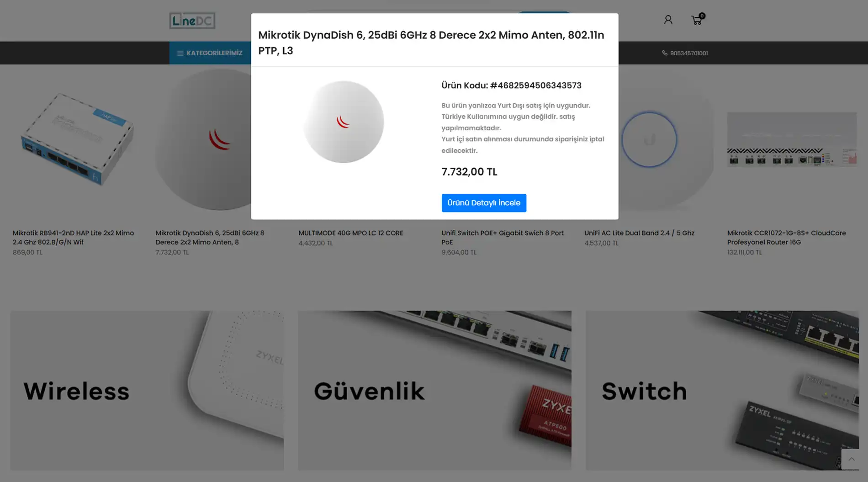
Task: Call the 905345701001 phone number link
Action: click(x=689, y=53)
